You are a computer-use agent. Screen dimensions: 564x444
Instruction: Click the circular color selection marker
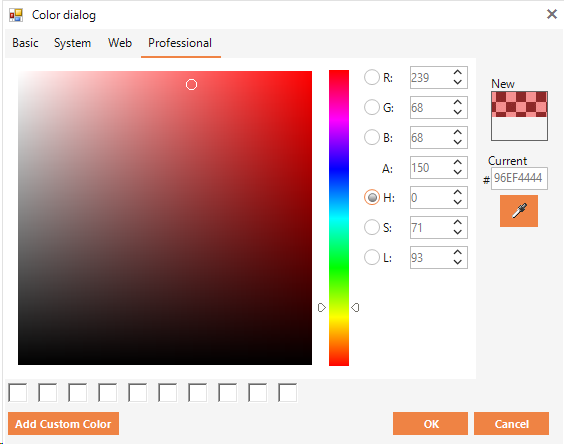click(191, 85)
